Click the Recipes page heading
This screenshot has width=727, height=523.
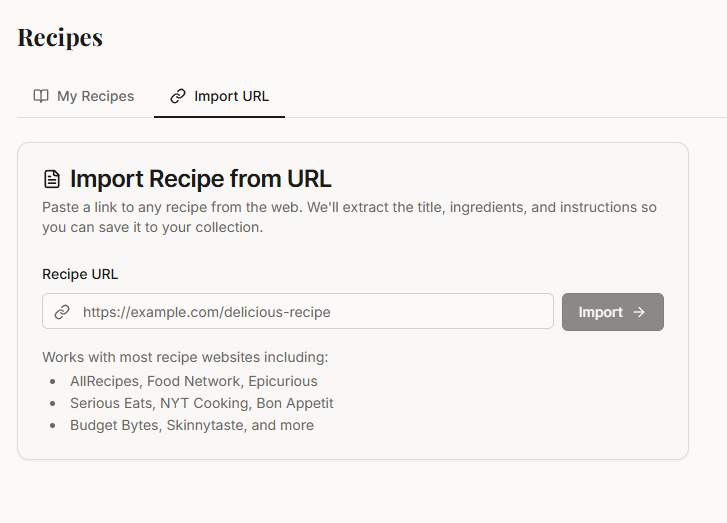click(60, 38)
